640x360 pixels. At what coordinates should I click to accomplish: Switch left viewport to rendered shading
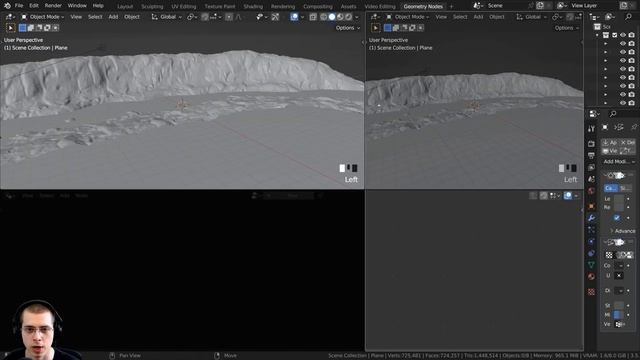tap(348, 17)
